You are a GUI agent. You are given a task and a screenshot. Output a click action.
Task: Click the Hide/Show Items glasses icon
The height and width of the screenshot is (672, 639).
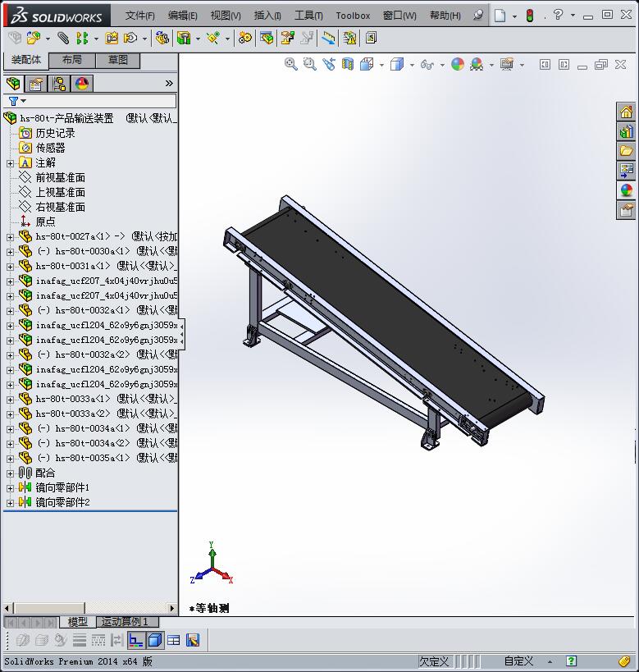click(x=427, y=64)
